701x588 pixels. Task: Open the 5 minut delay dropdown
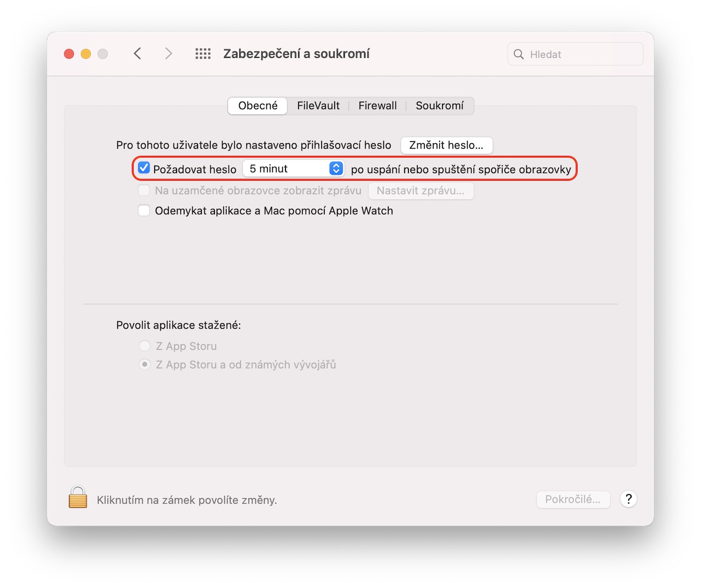pos(293,169)
